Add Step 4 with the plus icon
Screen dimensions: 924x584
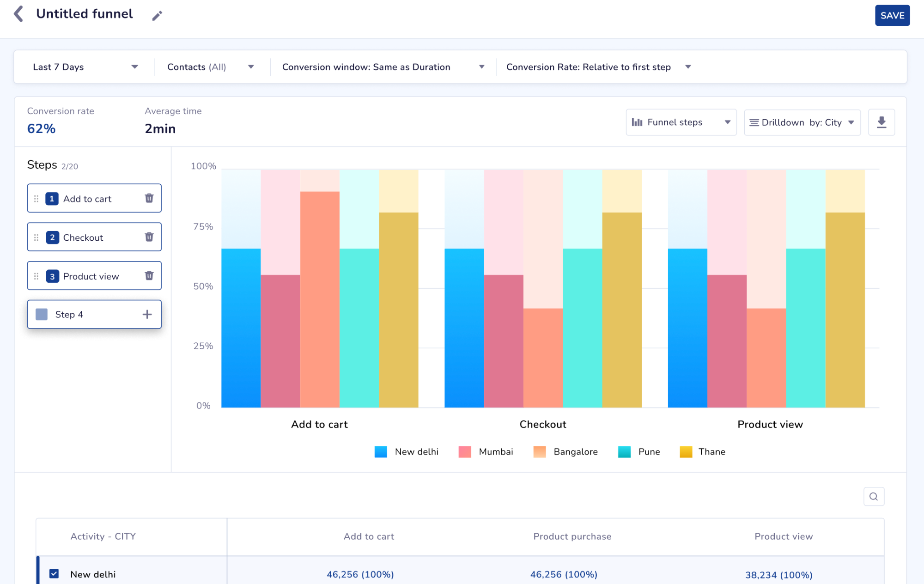147,315
